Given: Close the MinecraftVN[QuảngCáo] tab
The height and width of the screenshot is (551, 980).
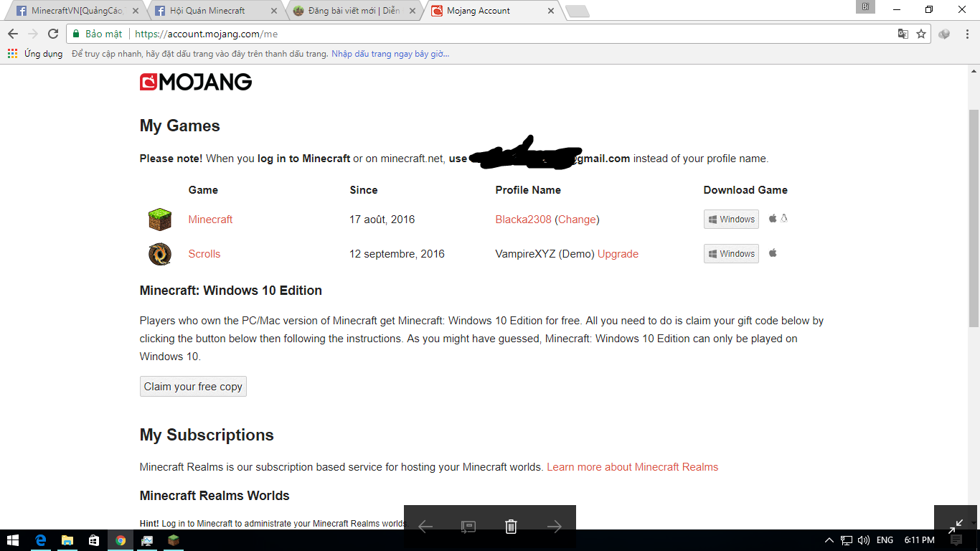Looking at the screenshot, I should pos(136,11).
